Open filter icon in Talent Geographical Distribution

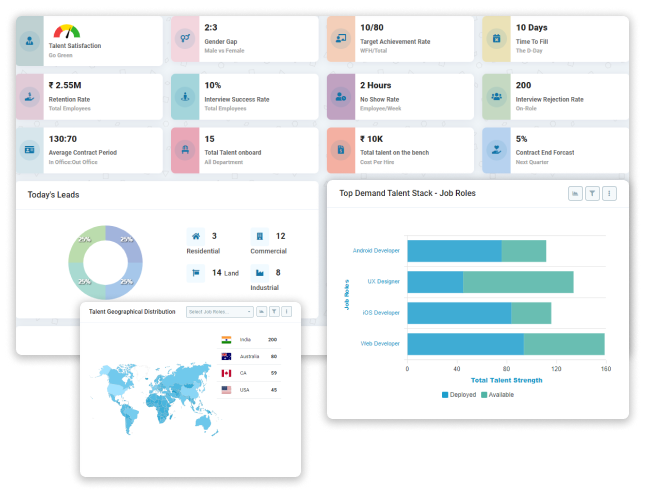pos(274,312)
